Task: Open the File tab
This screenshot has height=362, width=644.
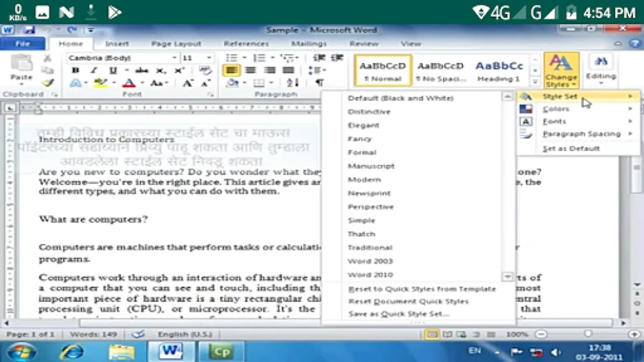Action: (x=23, y=43)
